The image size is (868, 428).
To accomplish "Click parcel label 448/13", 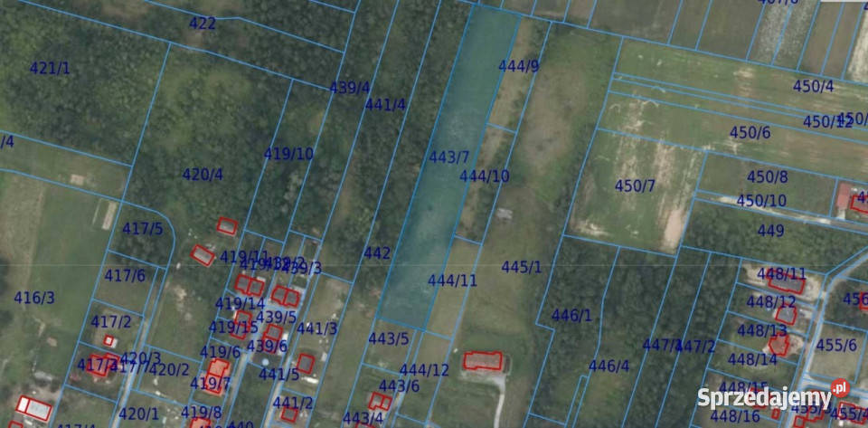I will (761, 330).
